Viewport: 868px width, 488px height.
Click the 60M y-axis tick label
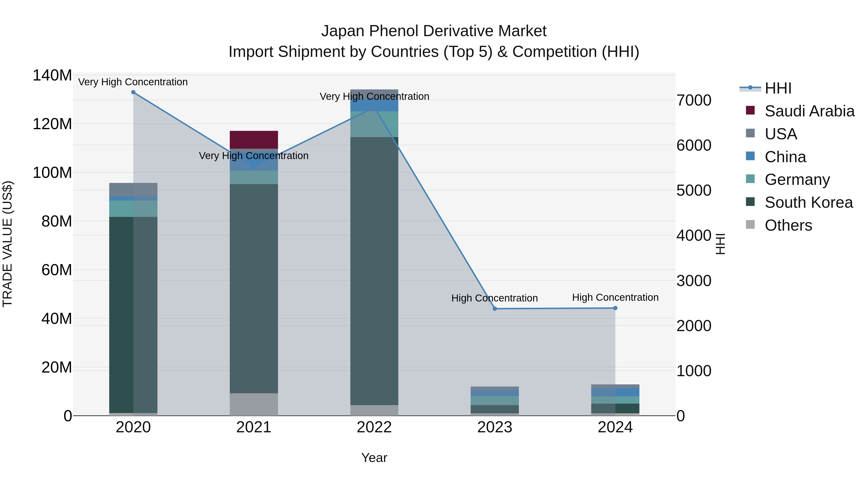point(57,270)
